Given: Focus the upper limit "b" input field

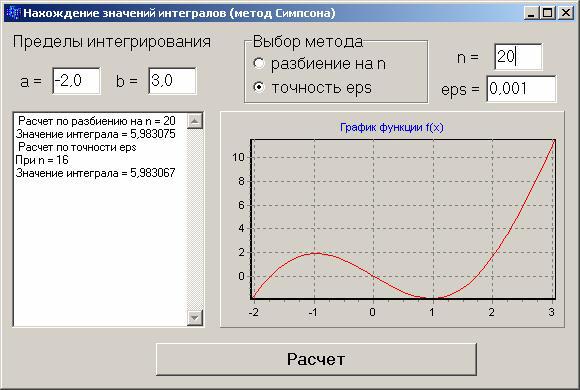Looking at the screenshot, I should 172,81.
